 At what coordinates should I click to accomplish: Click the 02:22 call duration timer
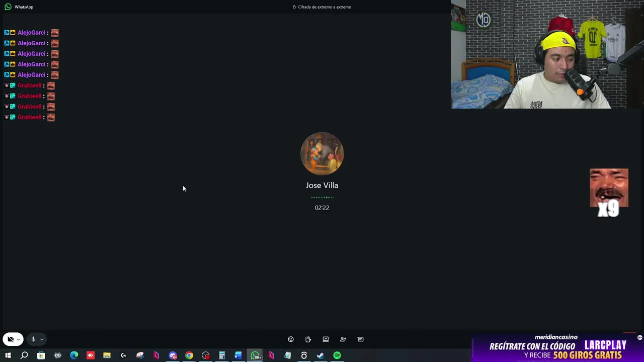[x=322, y=208]
